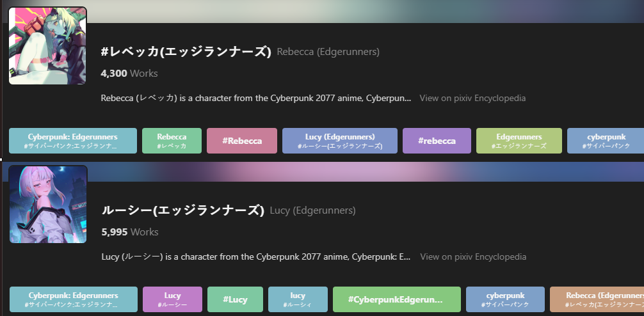The height and width of the screenshot is (316, 644).
Task: Select the 'Edgerunners #エッジランナーズ' tag
Action: 519,141
